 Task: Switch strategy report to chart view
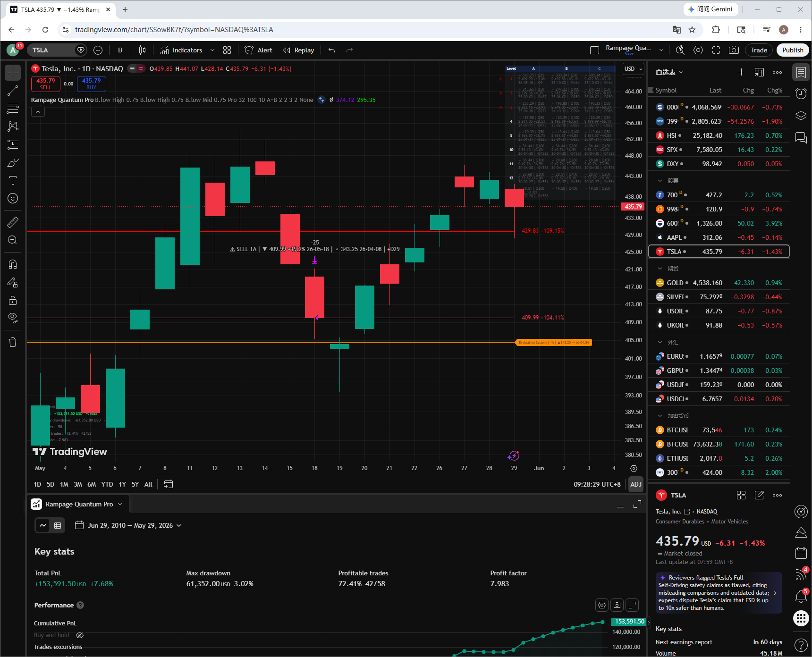pyautogui.click(x=43, y=525)
